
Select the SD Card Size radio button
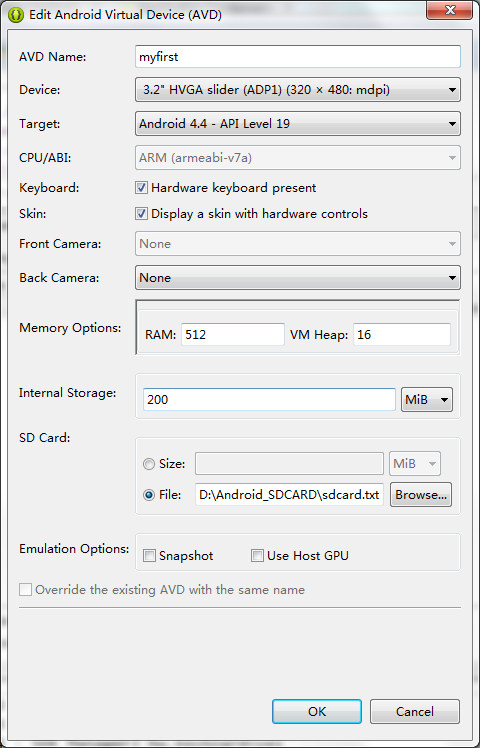coord(149,464)
